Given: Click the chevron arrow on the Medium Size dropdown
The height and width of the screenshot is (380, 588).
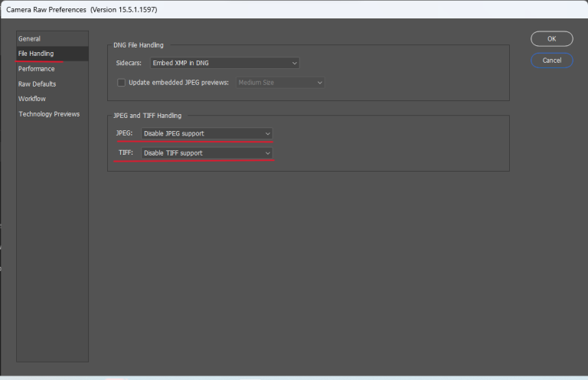Looking at the screenshot, I should (x=319, y=82).
